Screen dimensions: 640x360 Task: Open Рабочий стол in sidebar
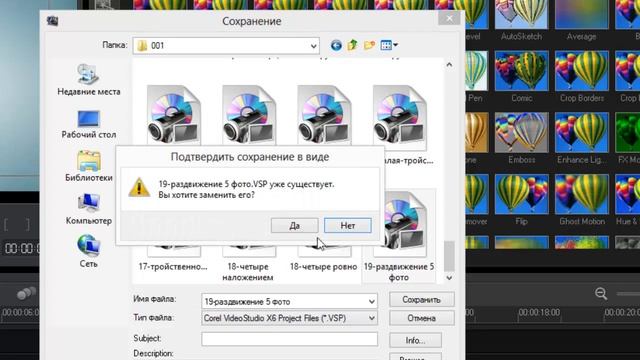(x=89, y=124)
